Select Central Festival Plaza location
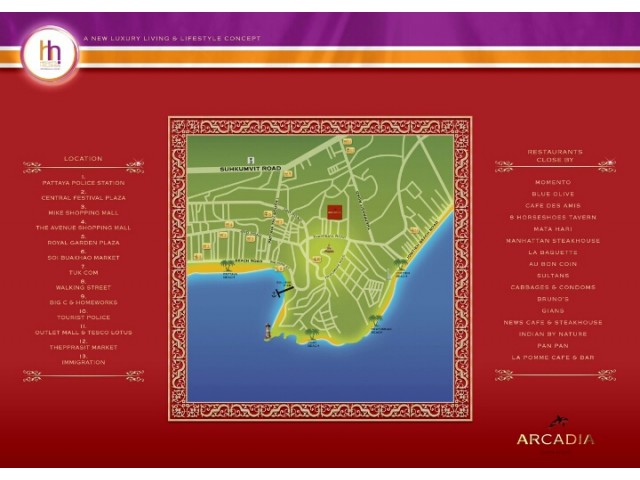640x480 pixels. click(83, 198)
